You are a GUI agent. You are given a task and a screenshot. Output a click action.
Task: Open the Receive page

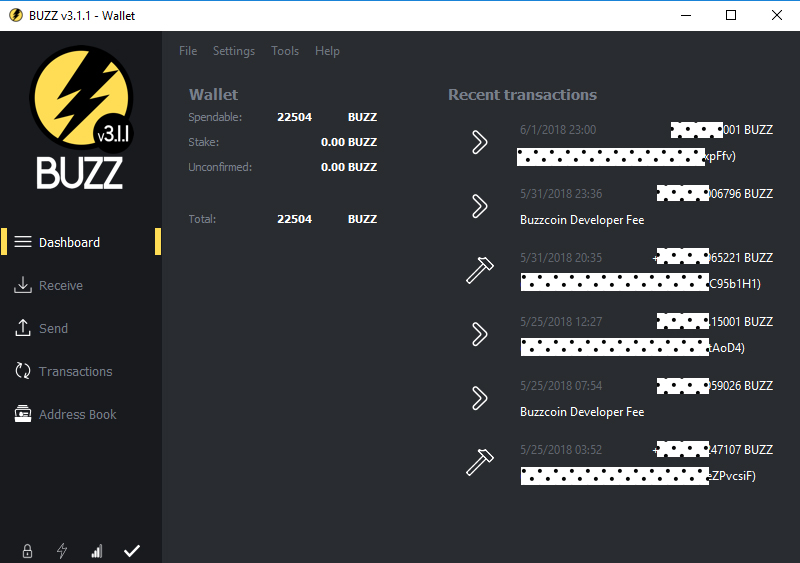pyautogui.click(x=61, y=285)
